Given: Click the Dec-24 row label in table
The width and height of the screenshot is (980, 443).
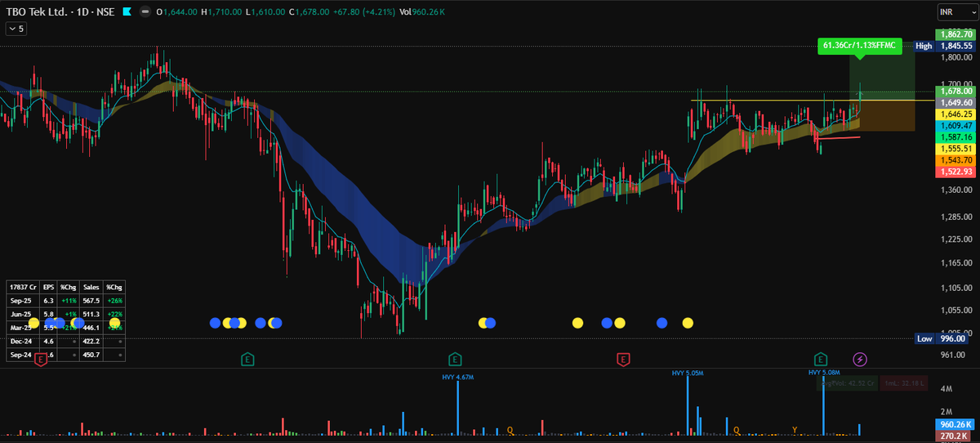Looking at the screenshot, I should (22, 342).
